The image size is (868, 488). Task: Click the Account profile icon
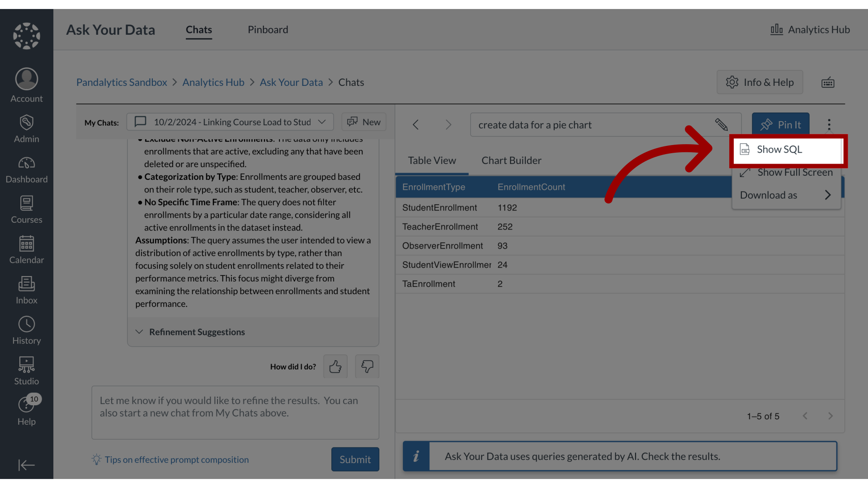pos(26,84)
